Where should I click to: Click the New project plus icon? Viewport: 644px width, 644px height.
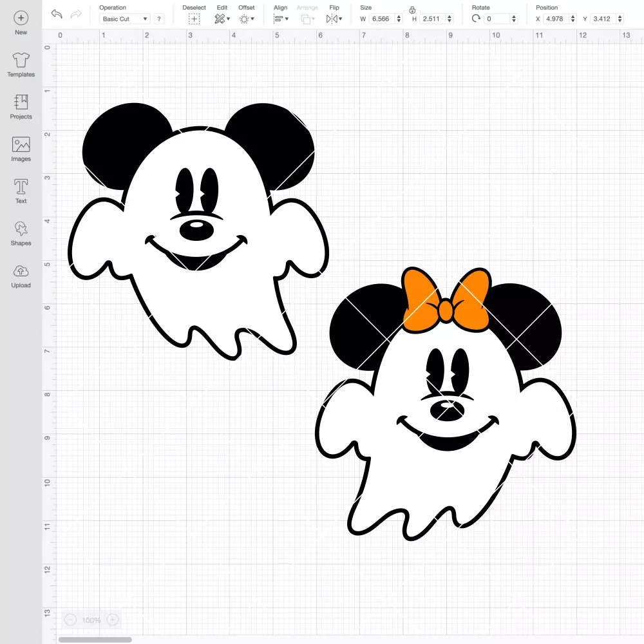point(21,18)
